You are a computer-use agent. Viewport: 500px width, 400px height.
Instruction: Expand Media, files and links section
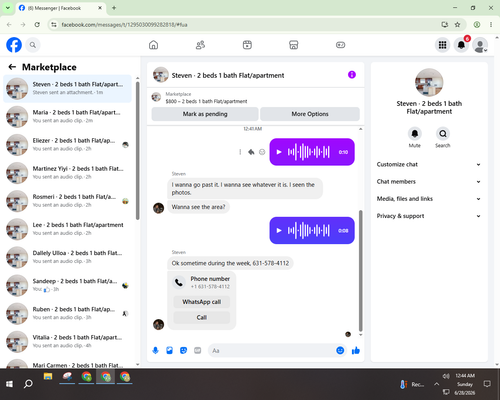pos(429,199)
